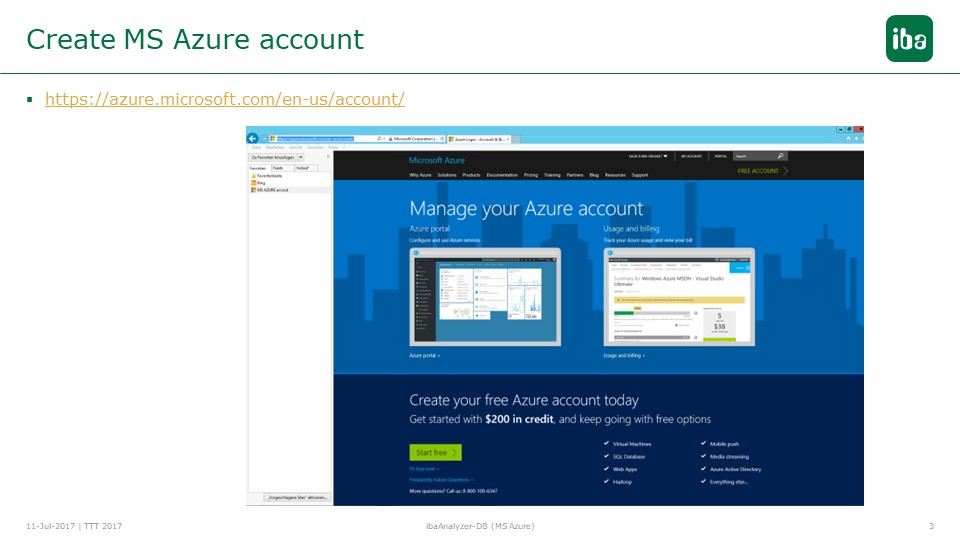Click the Mobile push checkmark item
Viewport: 960px width, 540px height.
click(x=720, y=444)
